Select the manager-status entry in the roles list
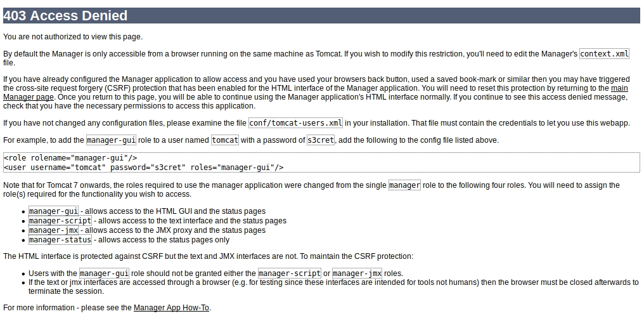This screenshot has width=644, height=316. tap(60, 240)
